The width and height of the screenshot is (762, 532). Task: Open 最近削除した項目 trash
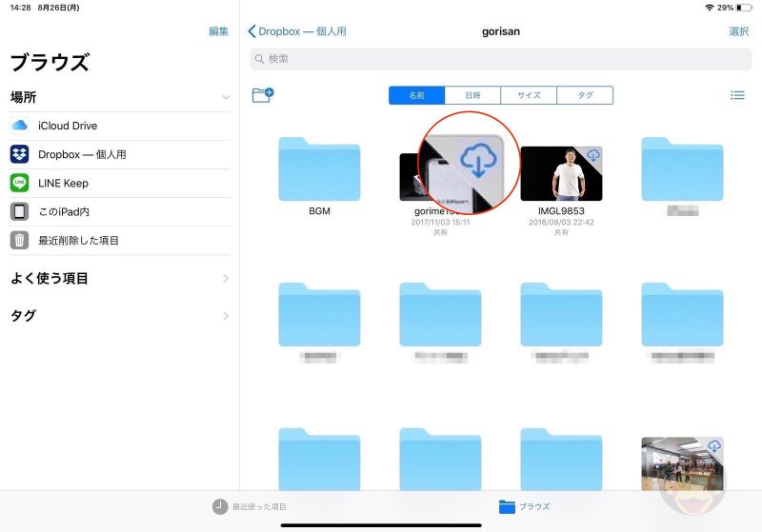[119, 240]
